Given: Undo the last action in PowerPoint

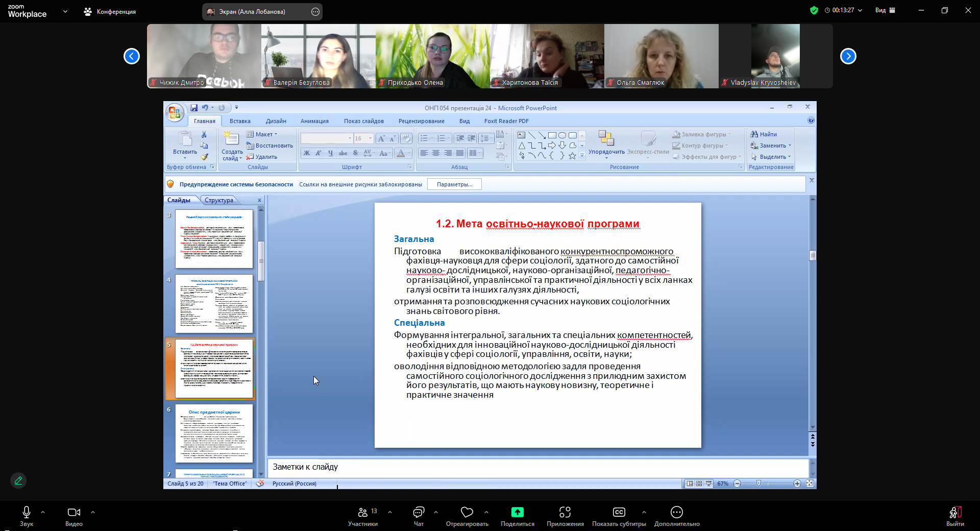Looking at the screenshot, I should (205, 108).
